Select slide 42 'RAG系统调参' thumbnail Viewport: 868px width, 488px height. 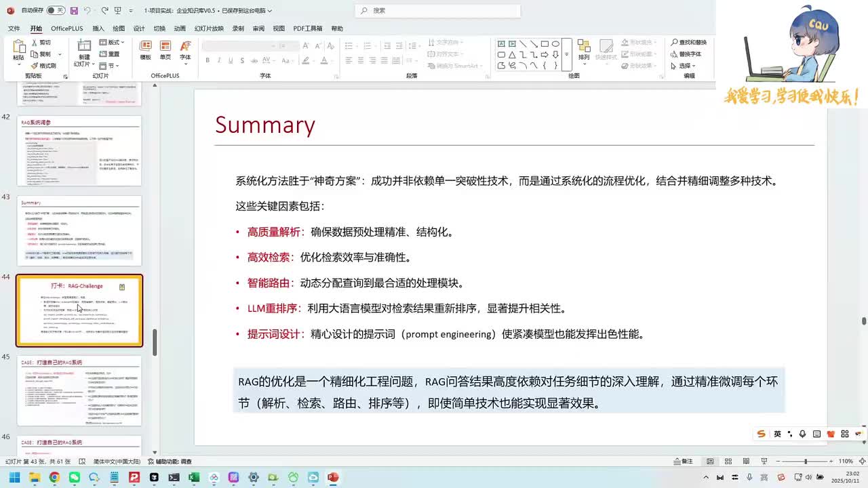(x=79, y=151)
